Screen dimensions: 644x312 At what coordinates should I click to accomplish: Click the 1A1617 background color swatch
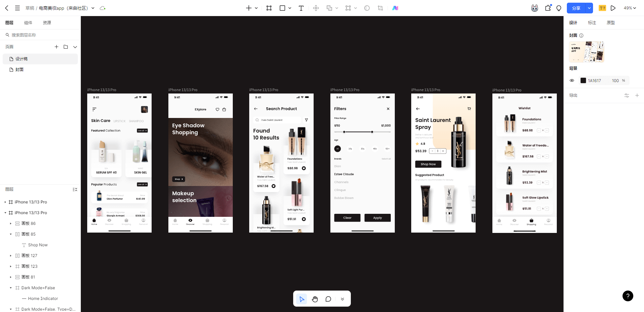coord(583,80)
